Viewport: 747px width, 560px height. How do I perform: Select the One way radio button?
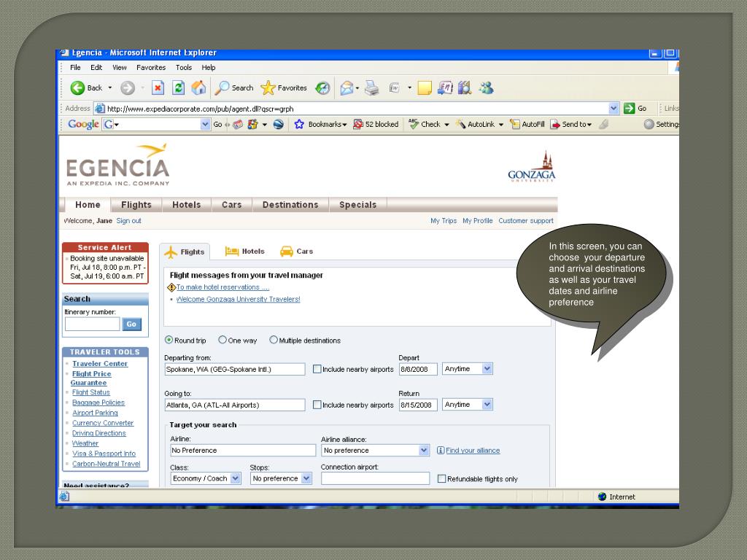(x=222, y=340)
